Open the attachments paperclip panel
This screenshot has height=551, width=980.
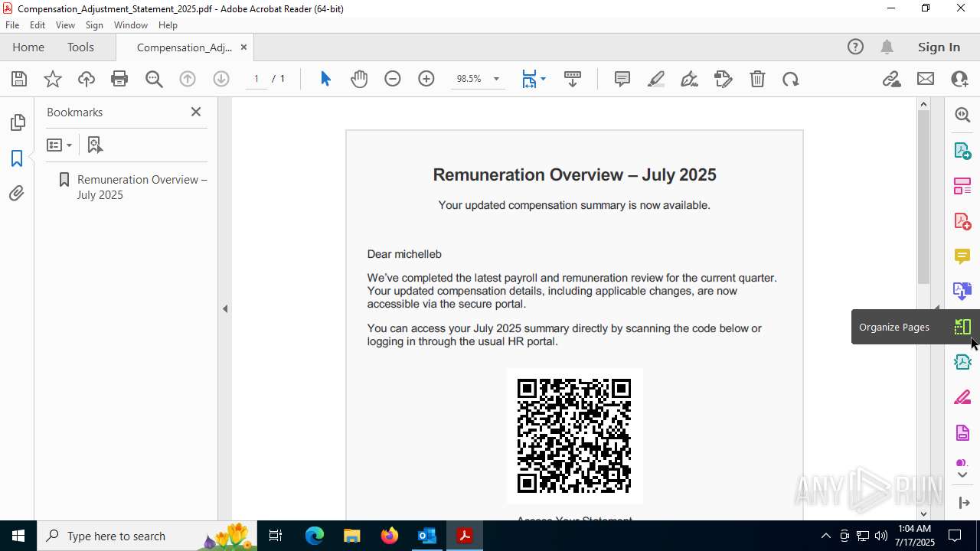pyautogui.click(x=17, y=194)
